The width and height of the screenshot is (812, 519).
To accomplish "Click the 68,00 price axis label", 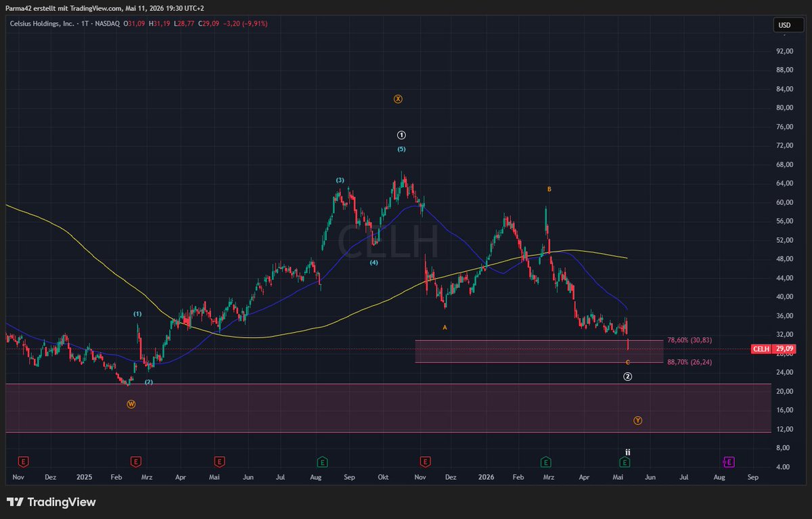I will 785,164.
